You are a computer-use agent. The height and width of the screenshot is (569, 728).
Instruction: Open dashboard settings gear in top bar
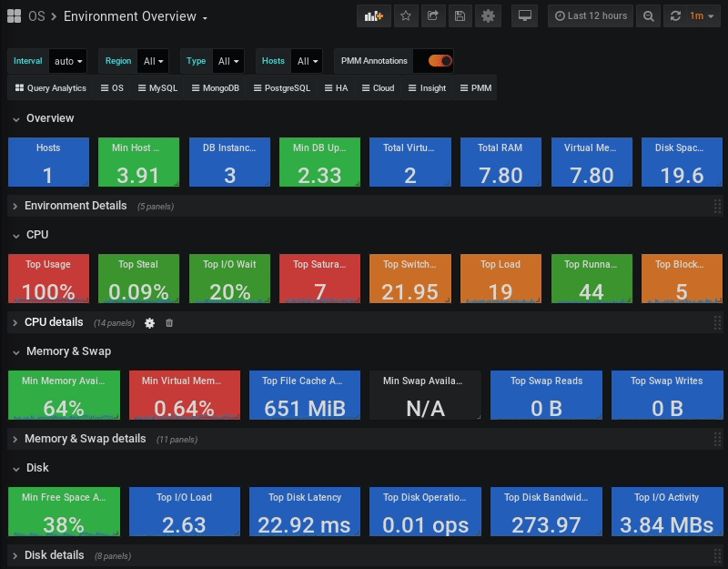point(489,15)
